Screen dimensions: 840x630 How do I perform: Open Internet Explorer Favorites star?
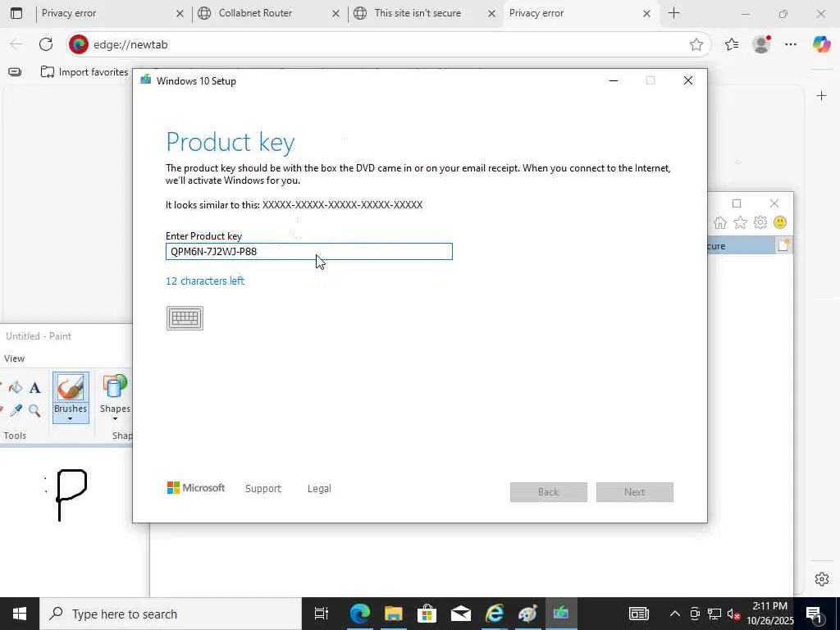tap(741, 222)
